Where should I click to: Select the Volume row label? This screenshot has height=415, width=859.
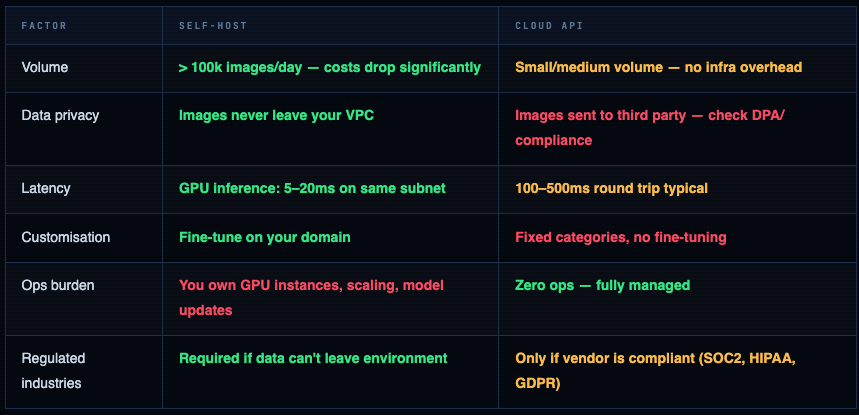(x=45, y=68)
